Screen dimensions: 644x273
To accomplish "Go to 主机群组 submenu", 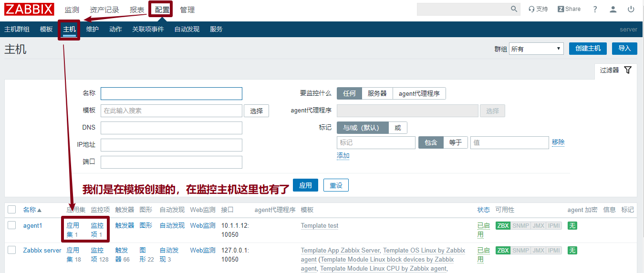I will coord(17,29).
